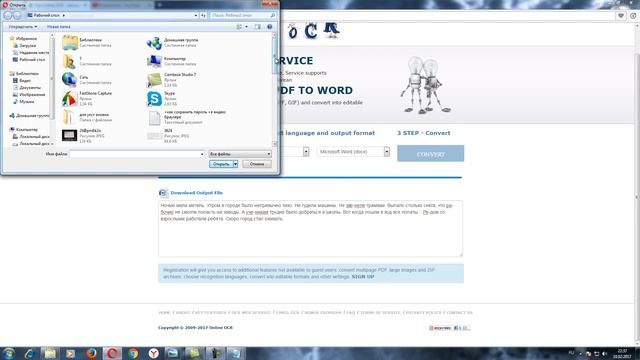Change the file view mode icon
This screenshot has height=360, width=640.
tap(239, 27)
